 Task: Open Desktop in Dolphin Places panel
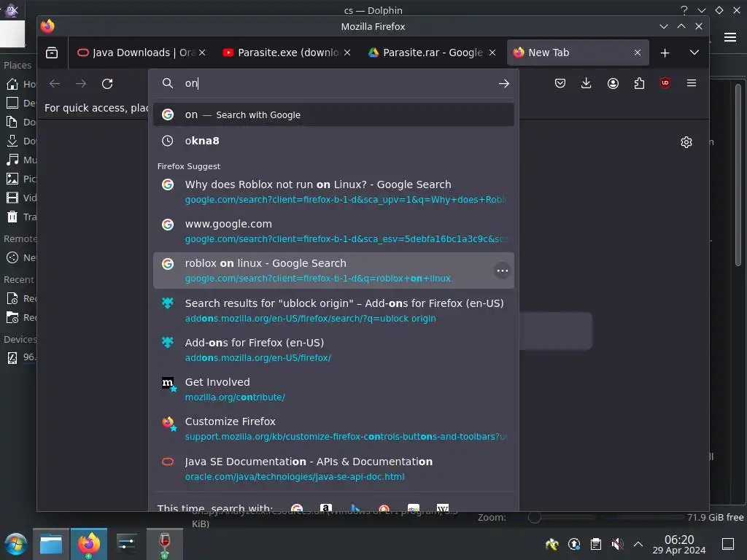(20, 103)
